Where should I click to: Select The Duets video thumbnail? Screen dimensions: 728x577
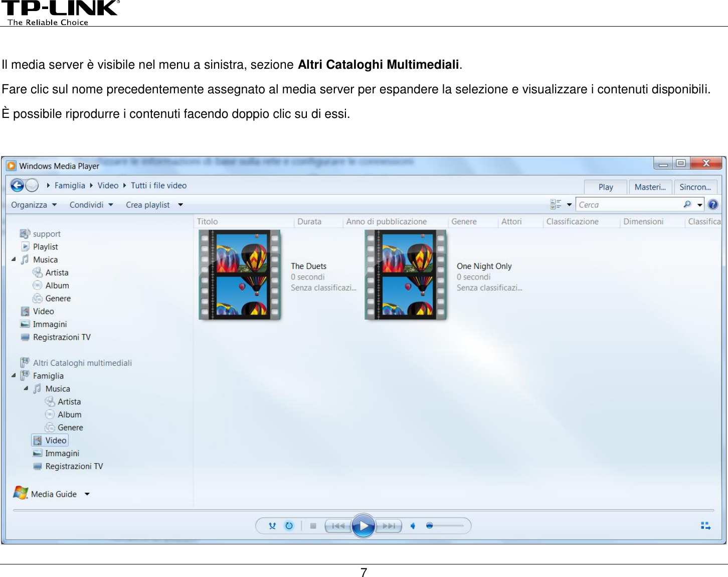click(239, 274)
